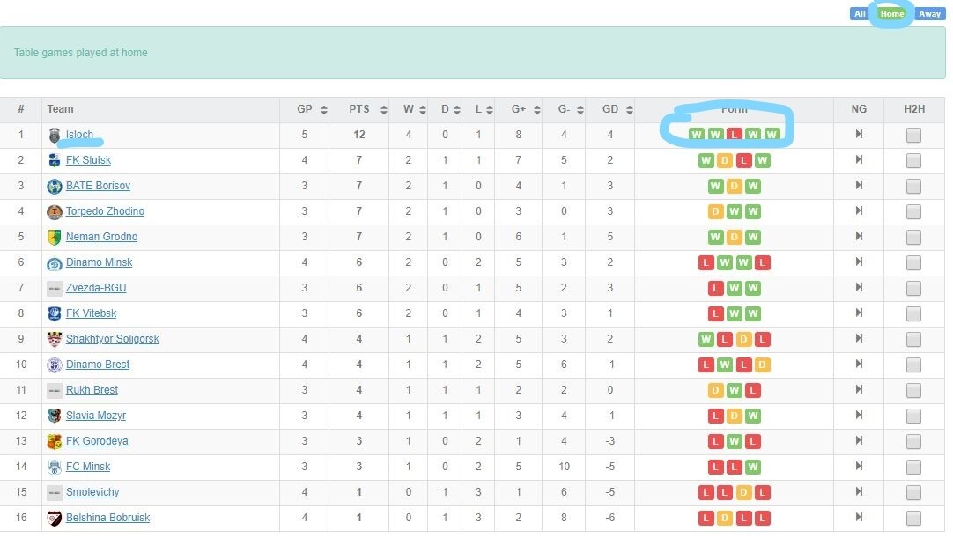This screenshot has height=560, width=953.
Task: Click next game icon for Isloch
Action: click(859, 135)
